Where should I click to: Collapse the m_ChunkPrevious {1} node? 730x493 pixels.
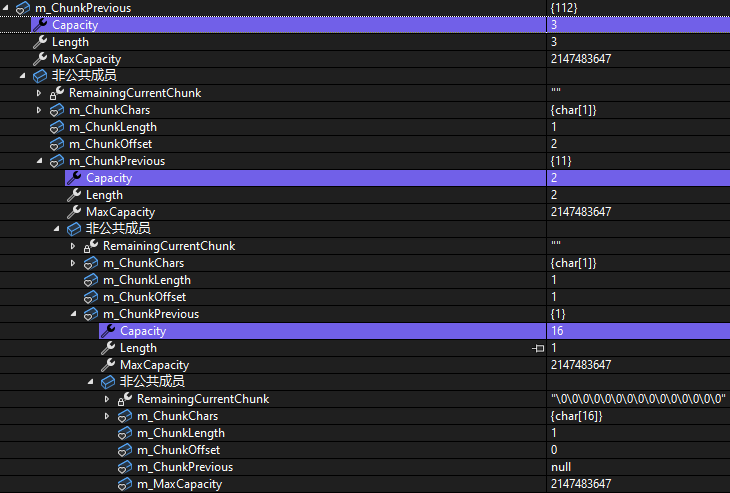click(74, 314)
